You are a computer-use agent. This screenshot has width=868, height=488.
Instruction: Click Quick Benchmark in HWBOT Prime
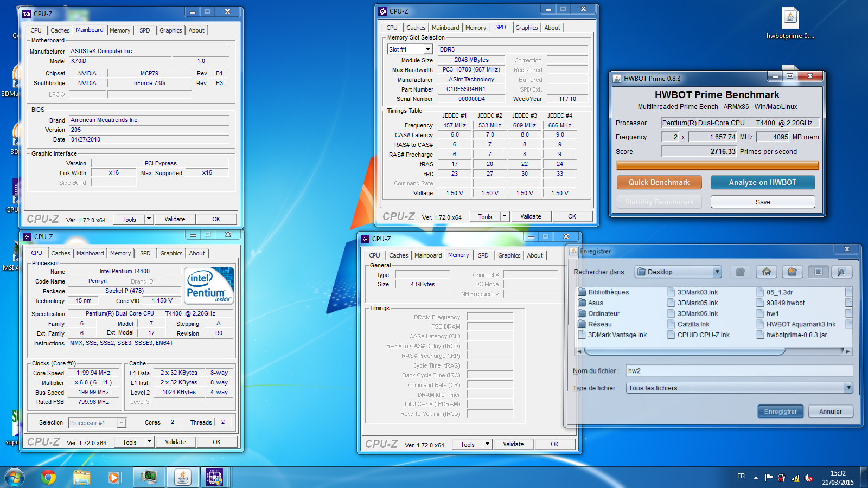coord(659,182)
